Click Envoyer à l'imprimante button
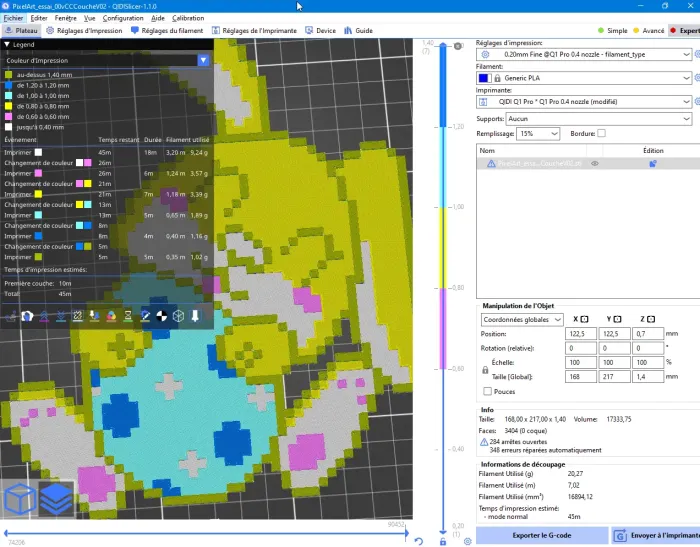The image size is (700, 547). point(656,535)
